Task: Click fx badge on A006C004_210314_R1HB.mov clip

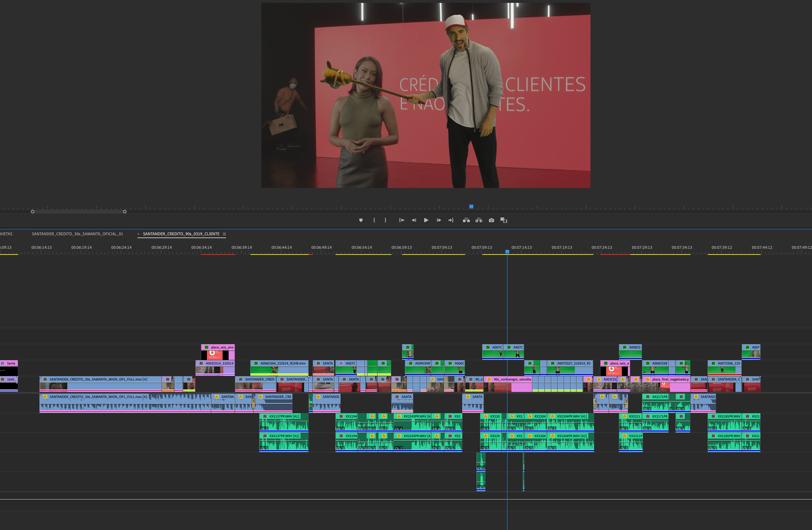Action: click(x=256, y=363)
